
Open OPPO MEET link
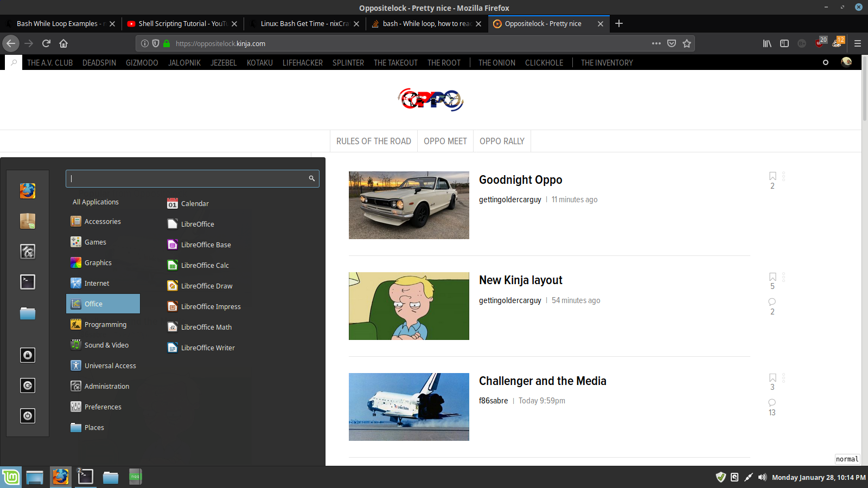pyautogui.click(x=445, y=141)
